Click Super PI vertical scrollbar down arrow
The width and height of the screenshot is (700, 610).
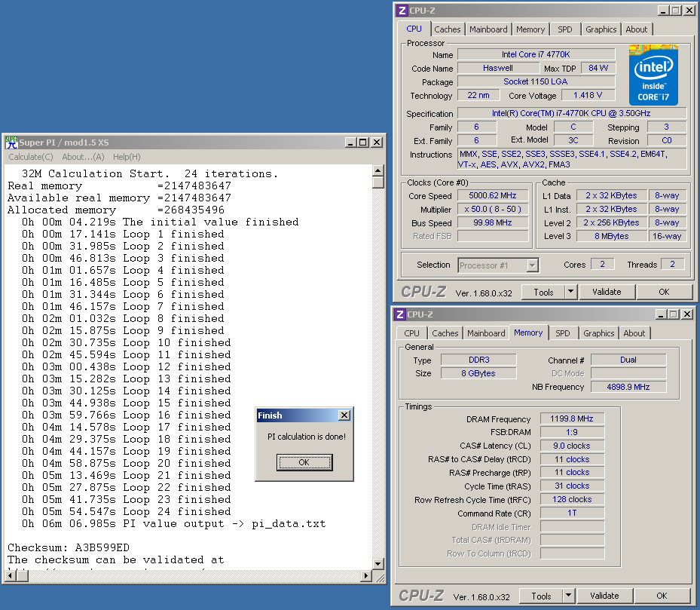378,564
